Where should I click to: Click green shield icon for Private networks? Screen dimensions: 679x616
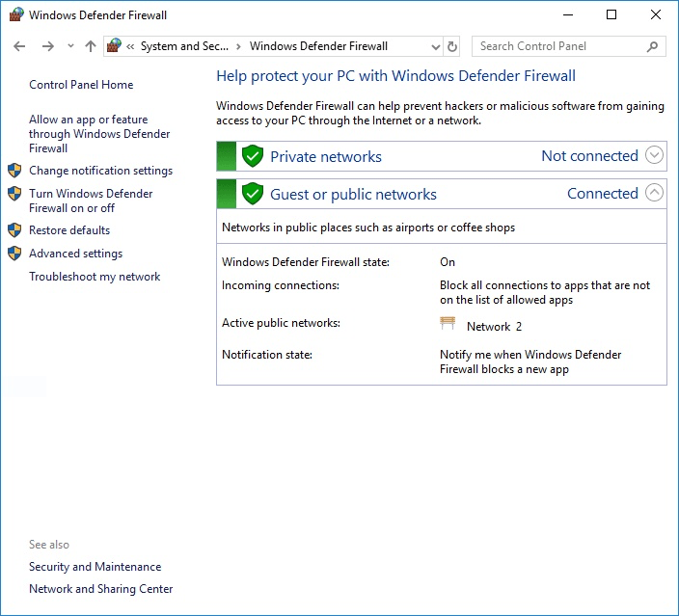253,156
